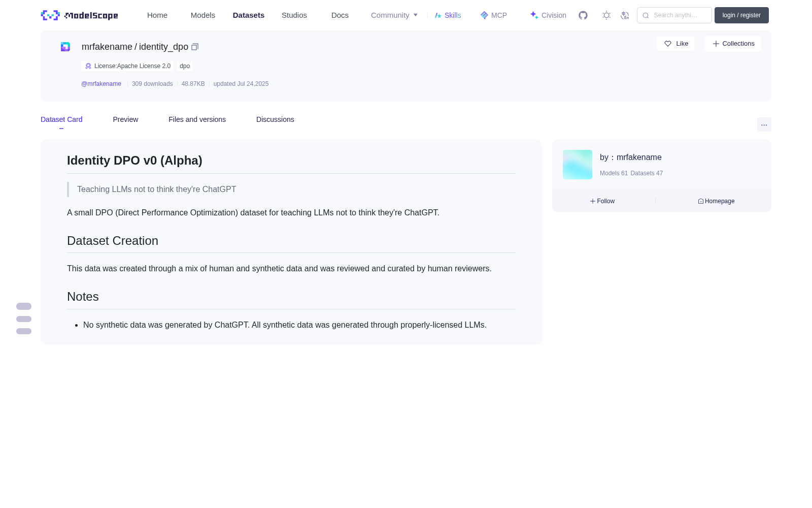Click the "309 downloads" count
Screen dimensions: 812x508
pos(152,84)
